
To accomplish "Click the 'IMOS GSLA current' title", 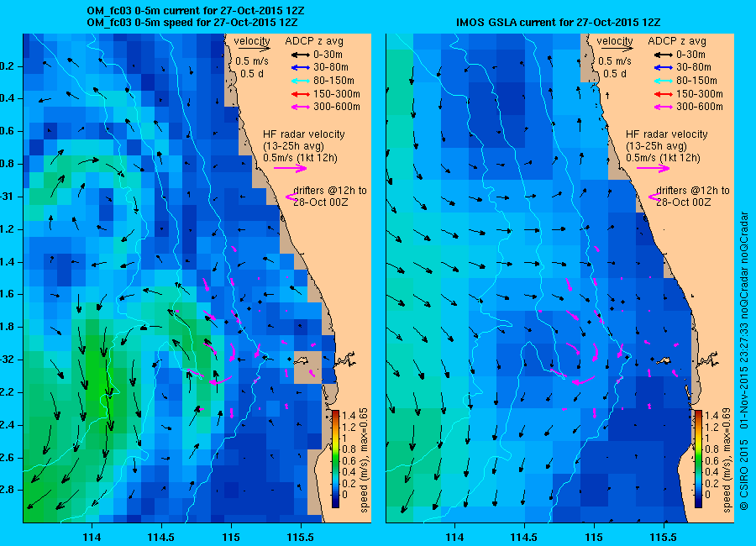I will [x=559, y=23].
